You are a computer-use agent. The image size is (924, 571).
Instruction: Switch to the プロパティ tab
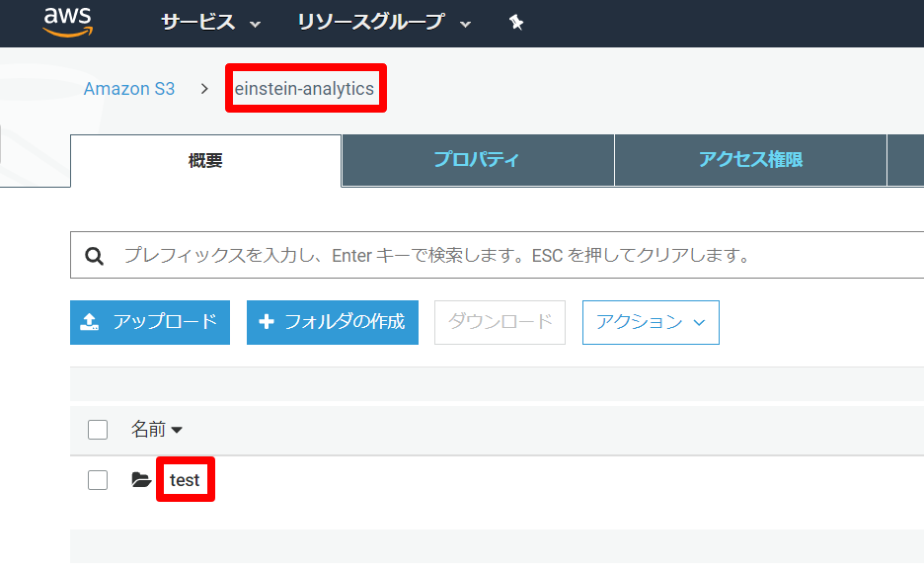[x=478, y=160]
